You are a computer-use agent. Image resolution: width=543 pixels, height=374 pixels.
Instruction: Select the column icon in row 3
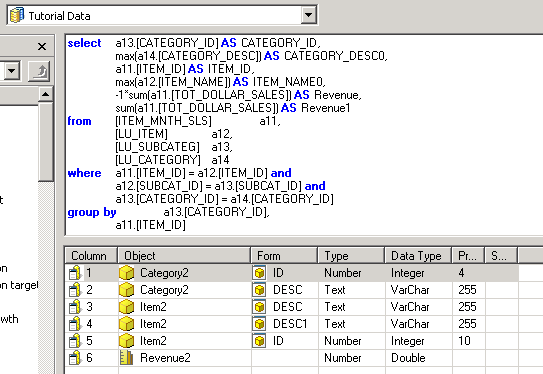point(74,307)
